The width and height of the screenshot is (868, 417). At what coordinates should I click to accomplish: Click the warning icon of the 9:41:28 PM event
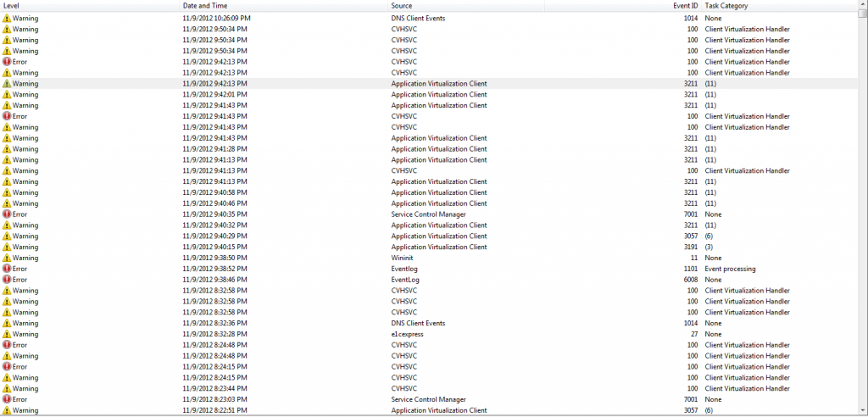(7, 149)
